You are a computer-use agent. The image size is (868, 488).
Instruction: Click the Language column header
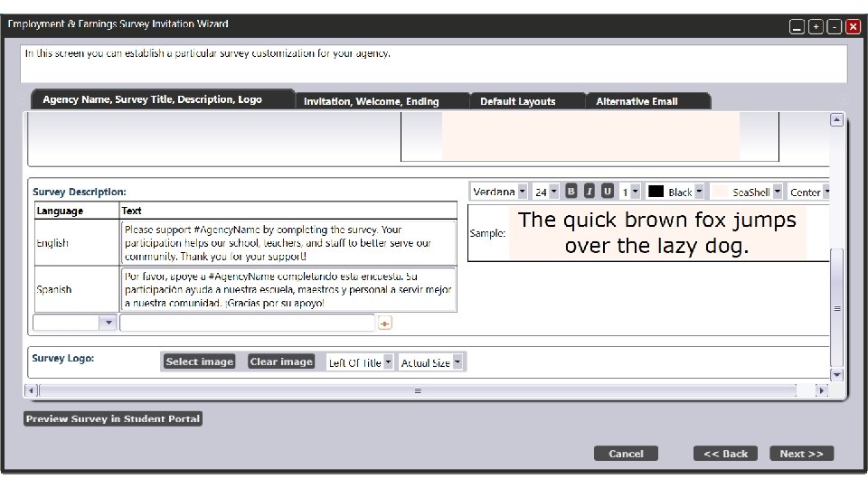[x=76, y=211]
